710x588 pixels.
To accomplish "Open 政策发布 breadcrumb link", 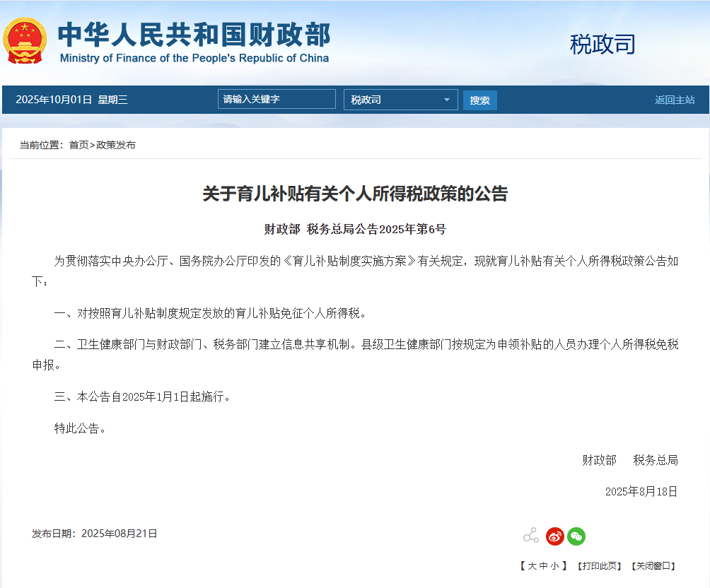I will click(x=116, y=145).
